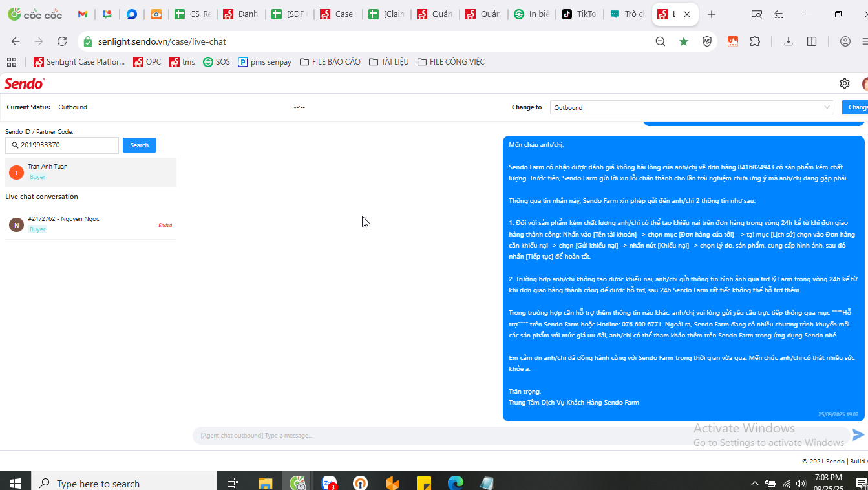Open a new browser tab

click(712, 14)
